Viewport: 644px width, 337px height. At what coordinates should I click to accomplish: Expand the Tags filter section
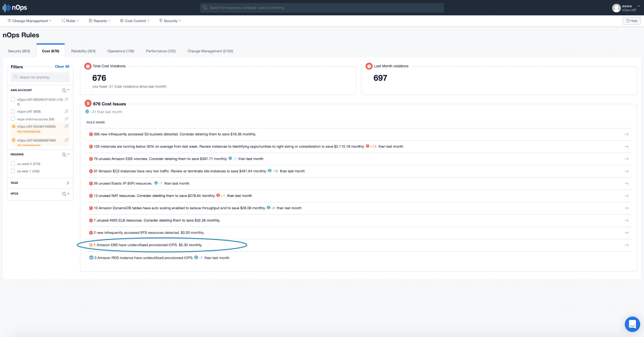click(68, 183)
